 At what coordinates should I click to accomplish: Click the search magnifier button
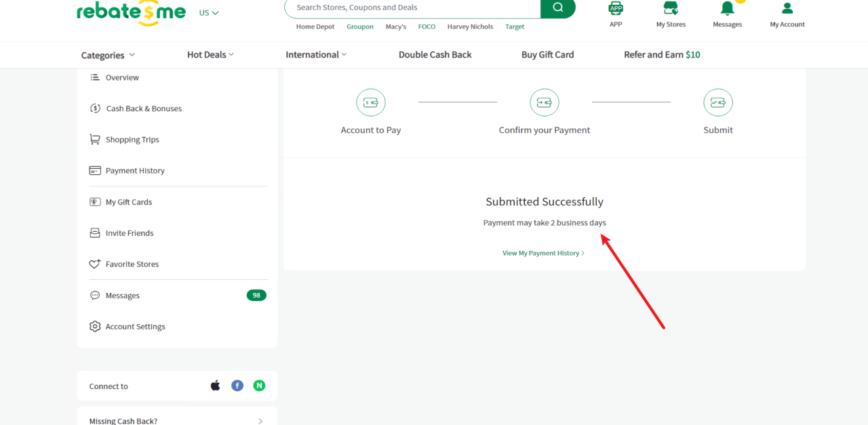click(x=557, y=7)
